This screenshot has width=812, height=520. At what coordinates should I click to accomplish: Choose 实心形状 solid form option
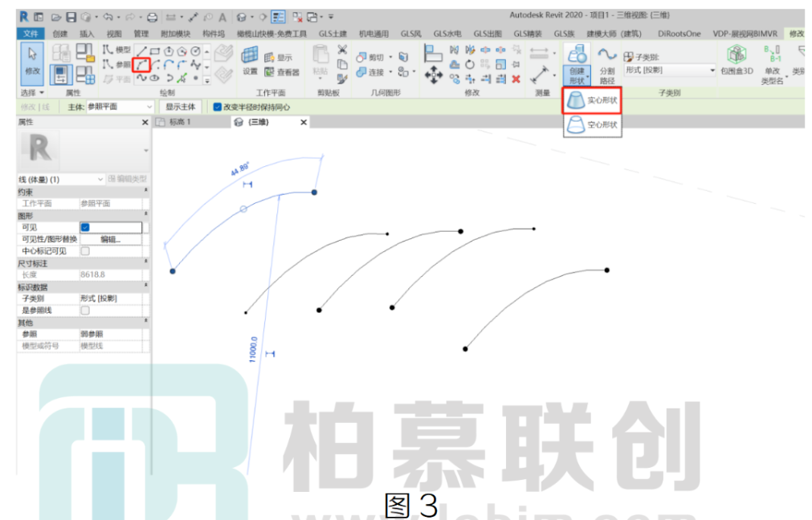[x=592, y=100]
